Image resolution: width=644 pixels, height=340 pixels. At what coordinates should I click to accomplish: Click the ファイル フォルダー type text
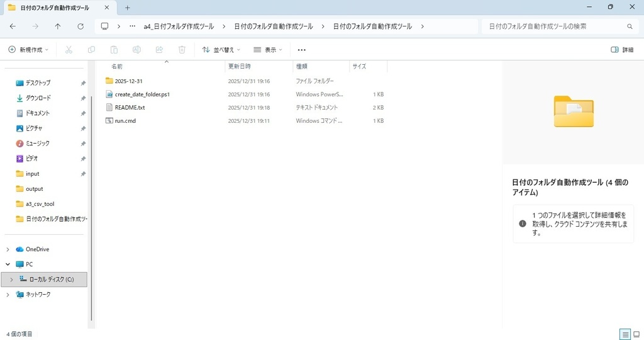pos(315,81)
